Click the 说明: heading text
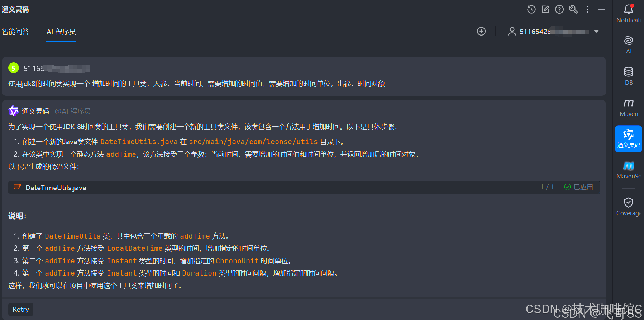644x320 pixels. (17, 216)
